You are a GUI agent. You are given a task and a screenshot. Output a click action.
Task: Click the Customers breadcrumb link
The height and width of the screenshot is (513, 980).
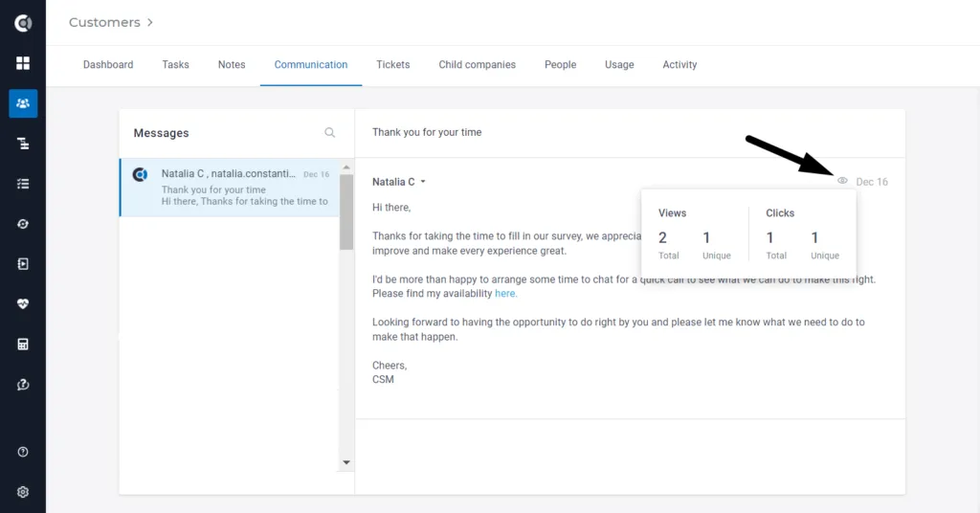104,23
